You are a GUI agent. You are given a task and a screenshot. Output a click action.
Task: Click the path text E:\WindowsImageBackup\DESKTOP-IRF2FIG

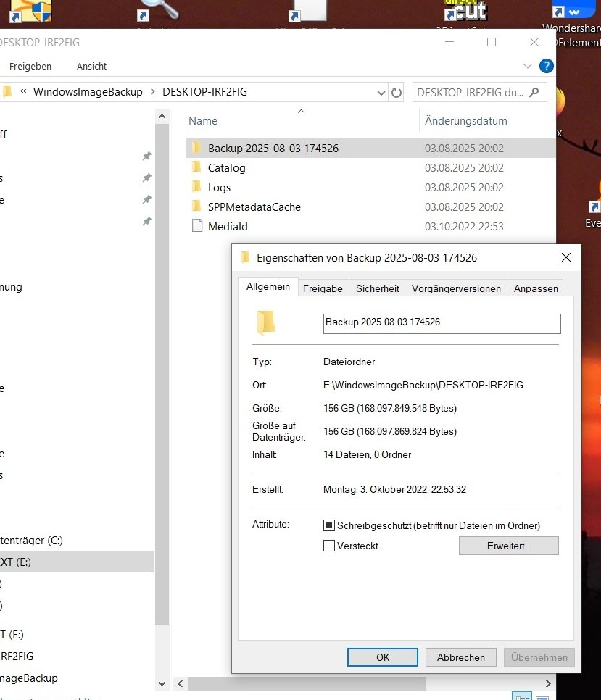click(x=423, y=385)
